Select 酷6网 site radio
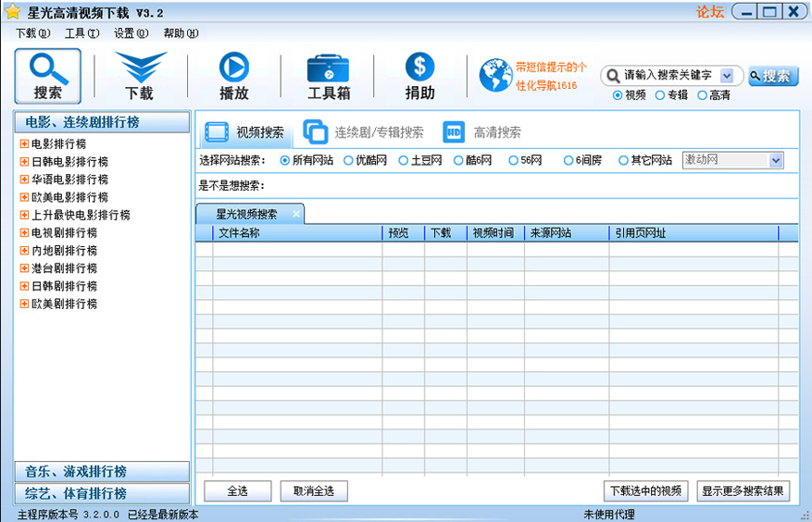The height and width of the screenshot is (522, 812). [457, 160]
